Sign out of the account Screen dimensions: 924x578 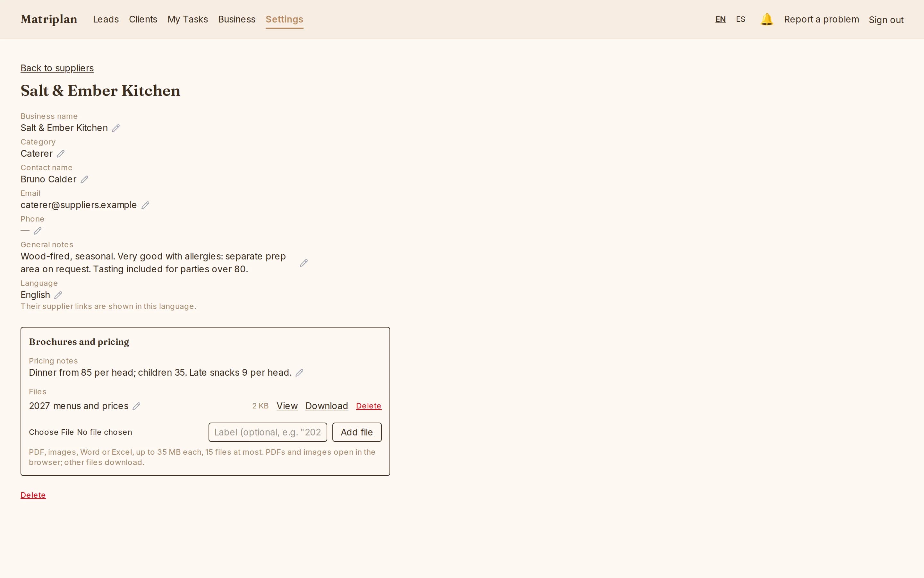click(x=886, y=20)
